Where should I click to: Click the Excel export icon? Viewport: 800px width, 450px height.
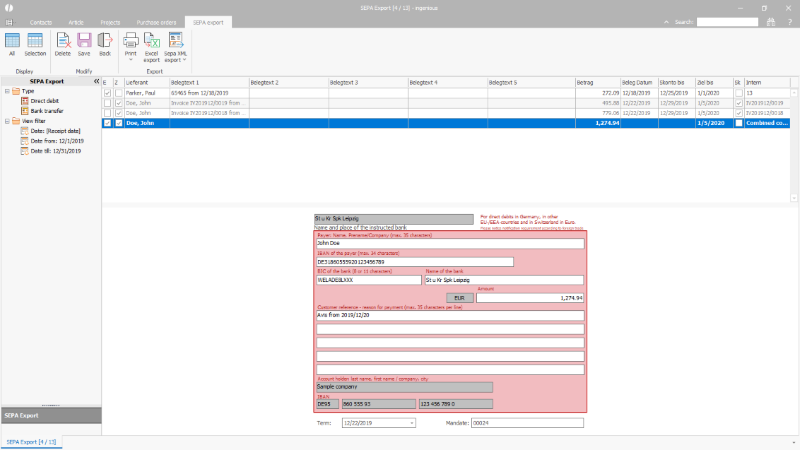point(152,44)
